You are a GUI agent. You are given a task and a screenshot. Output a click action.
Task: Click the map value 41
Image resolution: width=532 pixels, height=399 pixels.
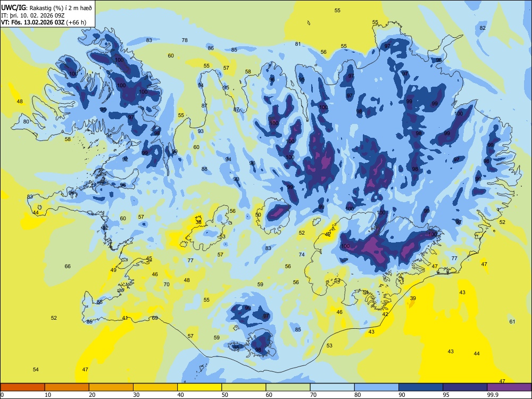[125, 318]
